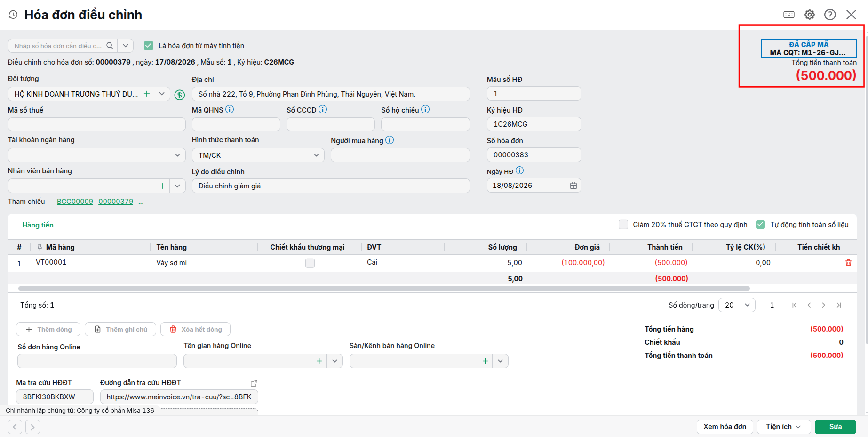Go to the previous page of rows
The height and width of the screenshot is (437, 868).
(x=809, y=305)
